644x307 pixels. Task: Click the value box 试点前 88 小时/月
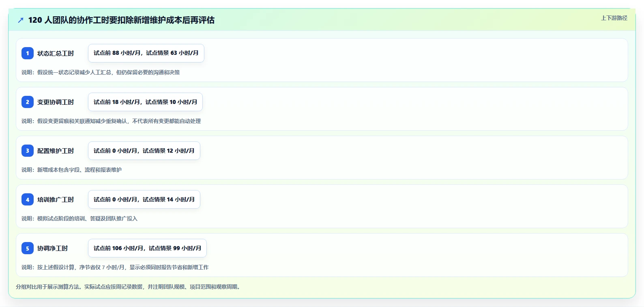(146, 53)
